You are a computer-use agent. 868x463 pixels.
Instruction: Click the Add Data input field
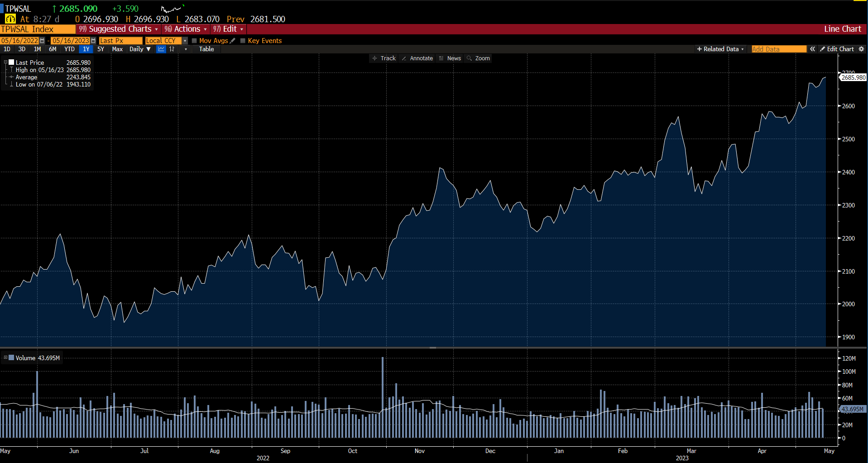tap(778, 49)
